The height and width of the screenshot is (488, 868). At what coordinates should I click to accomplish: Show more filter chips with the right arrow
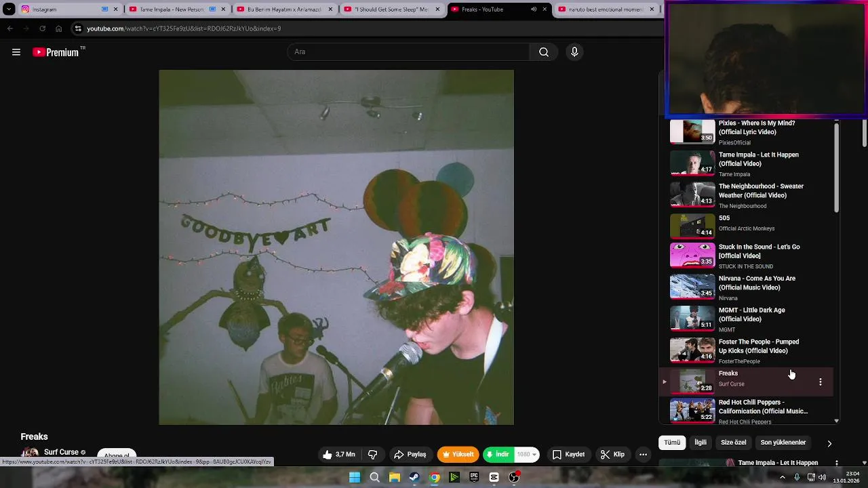click(829, 443)
